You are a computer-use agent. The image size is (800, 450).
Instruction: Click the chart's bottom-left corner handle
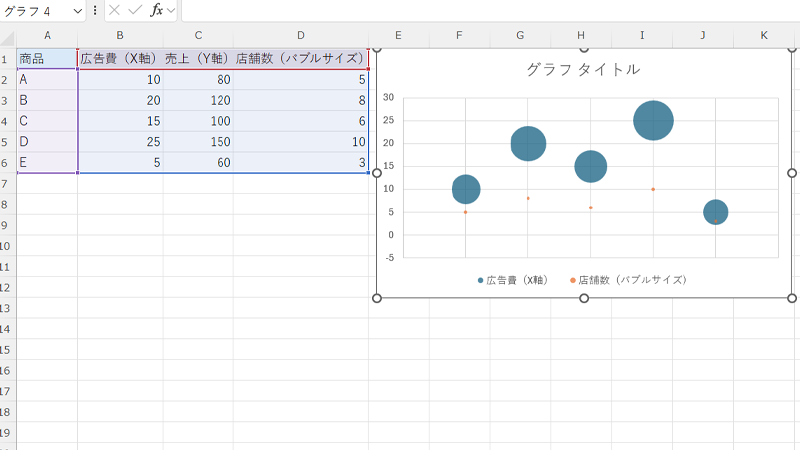point(377,298)
